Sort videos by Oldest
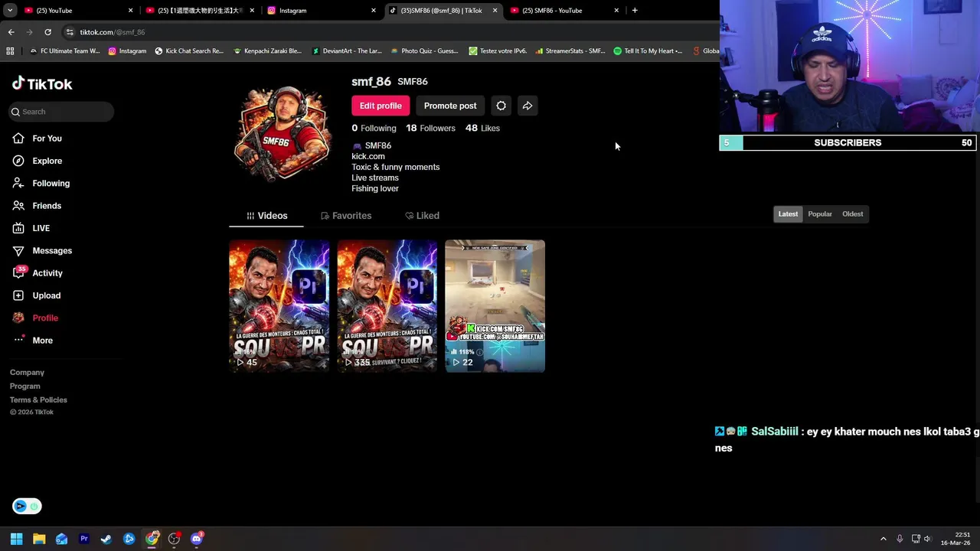 (x=852, y=214)
